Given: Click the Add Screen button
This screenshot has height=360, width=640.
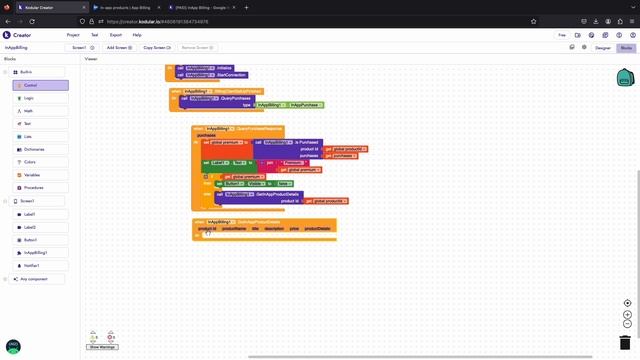Looking at the screenshot, I should tap(119, 48).
